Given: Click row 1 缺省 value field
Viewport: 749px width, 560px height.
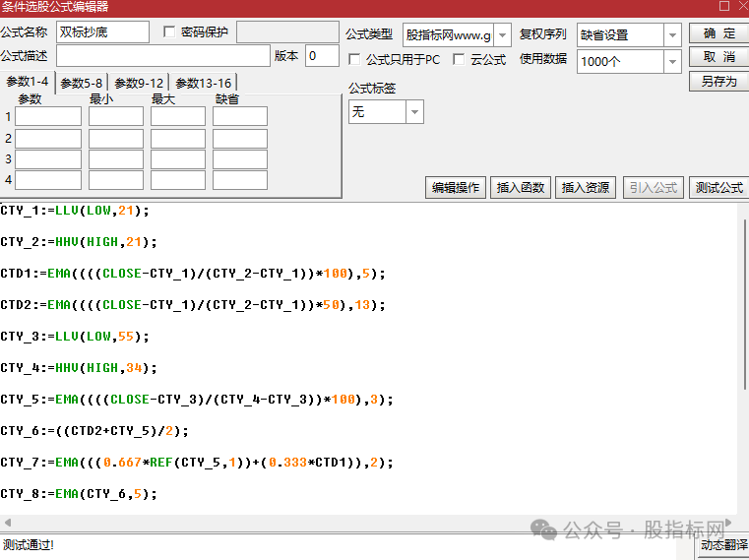Looking at the screenshot, I should (x=240, y=116).
